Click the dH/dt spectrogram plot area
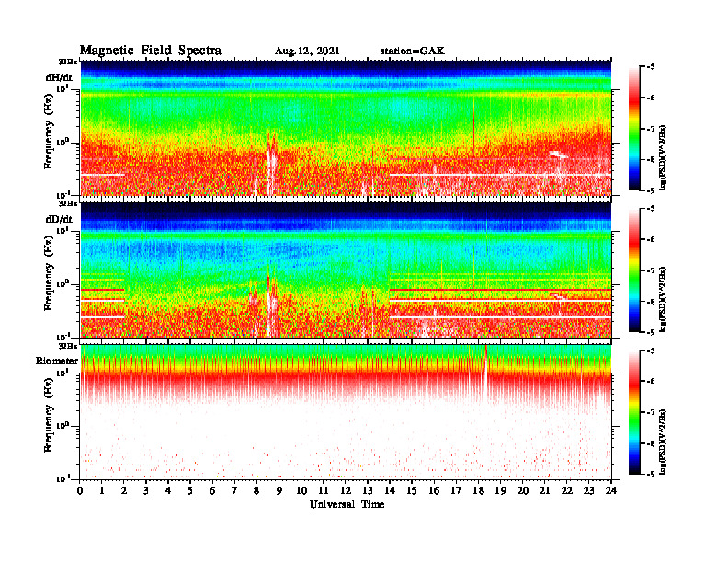Viewport: 728px width, 563px height. click(x=346, y=128)
